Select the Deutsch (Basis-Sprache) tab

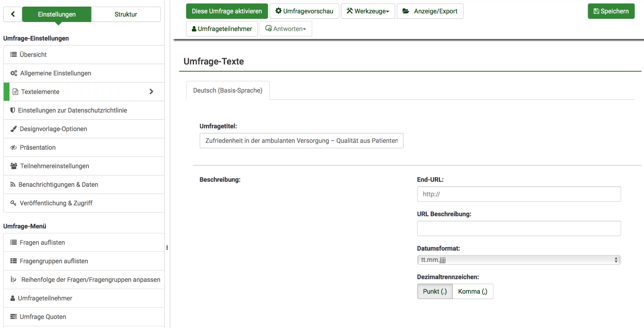228,91
